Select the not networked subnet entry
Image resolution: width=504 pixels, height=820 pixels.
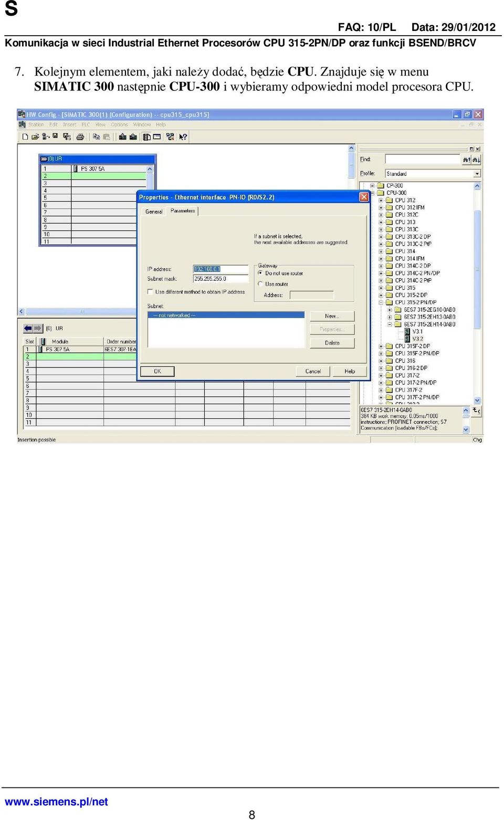pyautogui.click(x=226, y=316)
